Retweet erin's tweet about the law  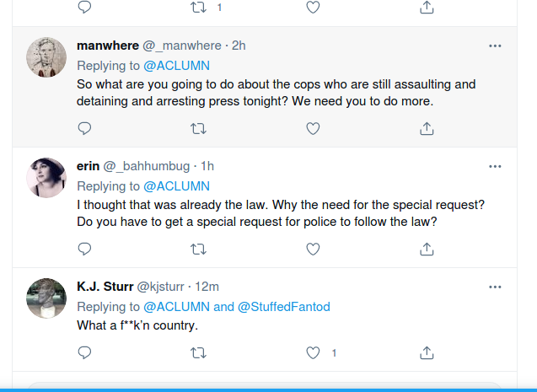[198, 250]
